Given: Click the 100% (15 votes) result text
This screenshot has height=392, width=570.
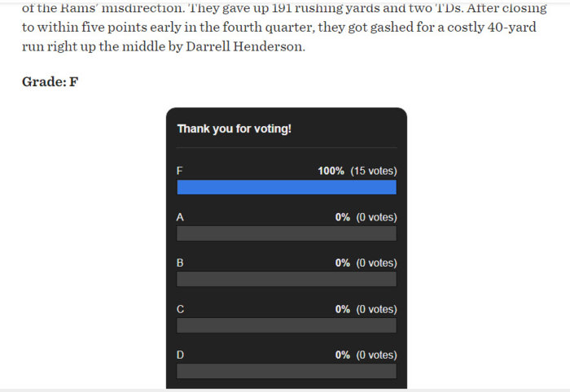Looking at the screenshot, I should 357,171.
